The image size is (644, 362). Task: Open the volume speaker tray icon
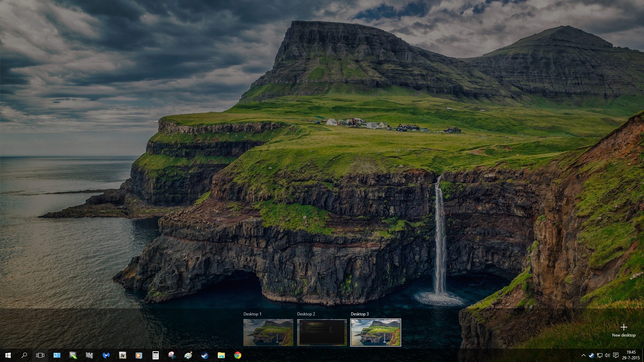(x=607, y=355)
